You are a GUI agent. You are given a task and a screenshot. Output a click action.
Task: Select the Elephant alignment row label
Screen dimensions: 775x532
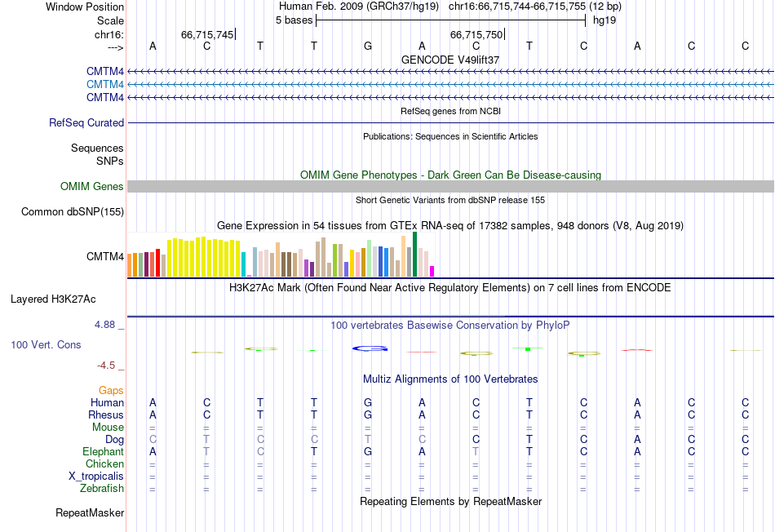(x=104, y=451)
